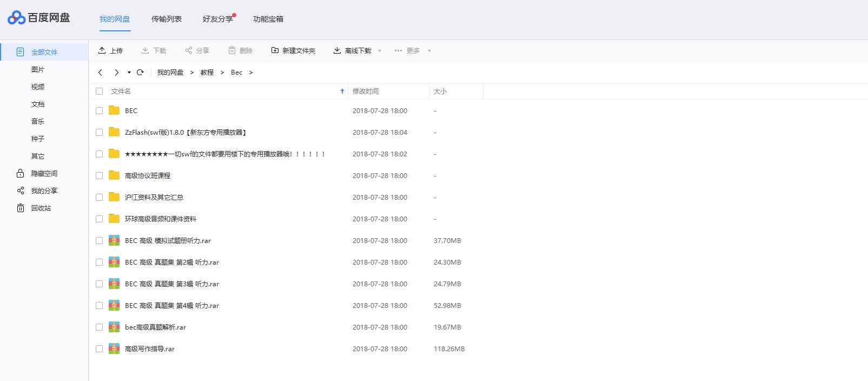Click the breadcrumb chevron after 我的网盘
Image resolution: width=868 pixels, height=381 pixels.
192,73
